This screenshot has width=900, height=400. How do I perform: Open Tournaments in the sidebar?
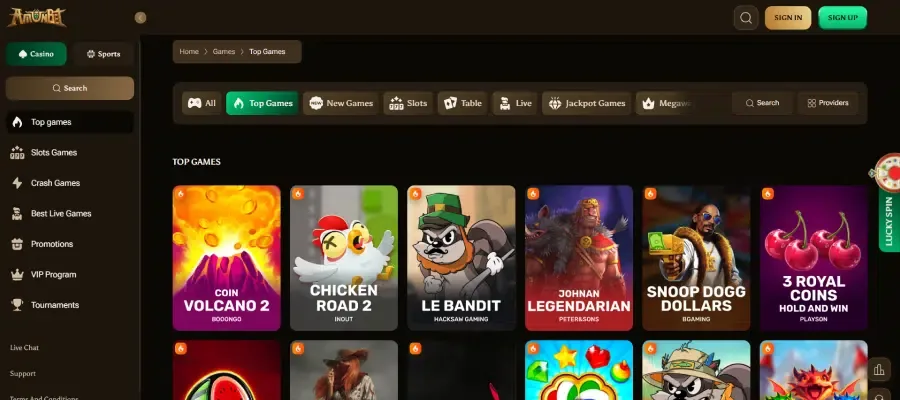(70, 305)
